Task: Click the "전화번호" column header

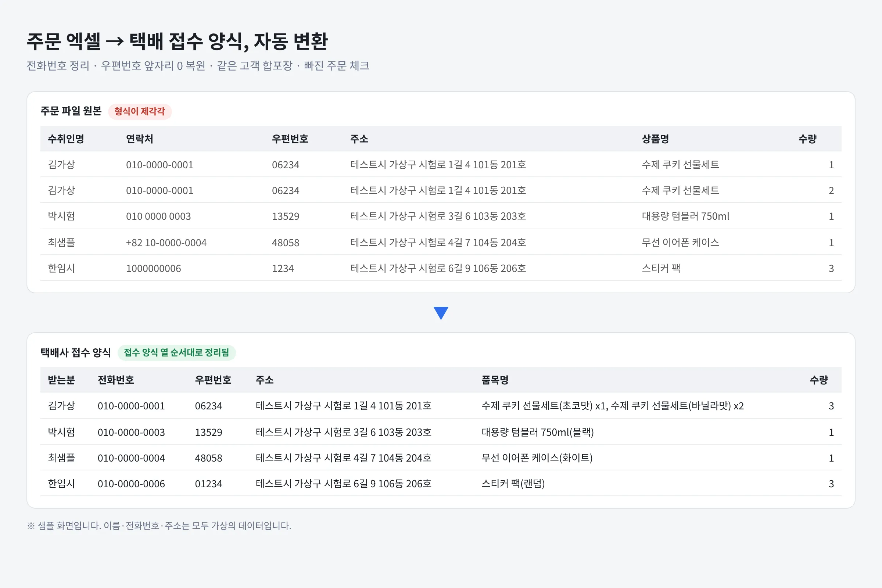Action: coord(116,380)
